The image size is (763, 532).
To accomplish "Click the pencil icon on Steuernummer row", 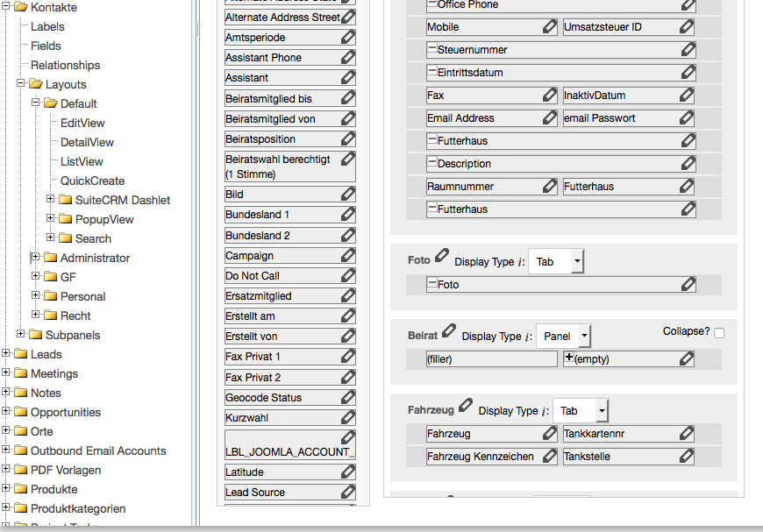I will (x=688, y=49).
